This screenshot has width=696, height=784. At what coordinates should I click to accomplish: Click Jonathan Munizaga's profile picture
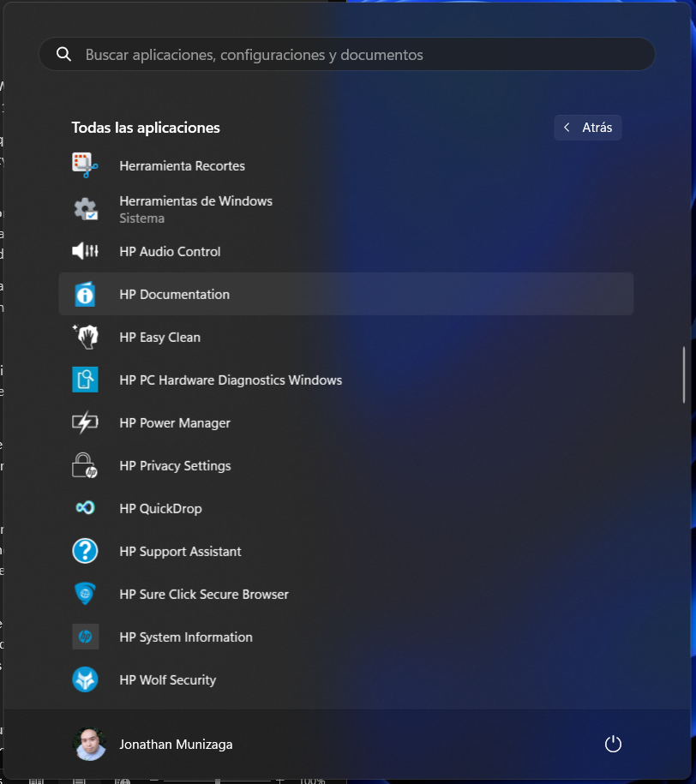click(89, 744)
